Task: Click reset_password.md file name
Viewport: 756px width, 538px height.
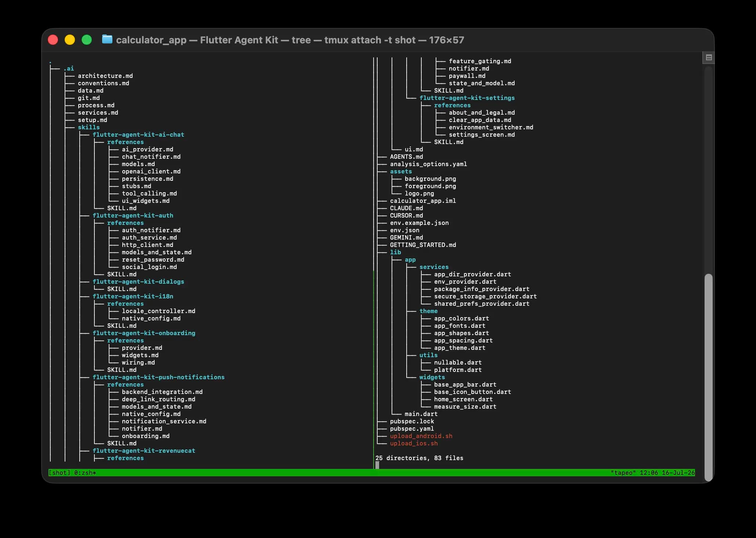Action: (x=153, y=259)
